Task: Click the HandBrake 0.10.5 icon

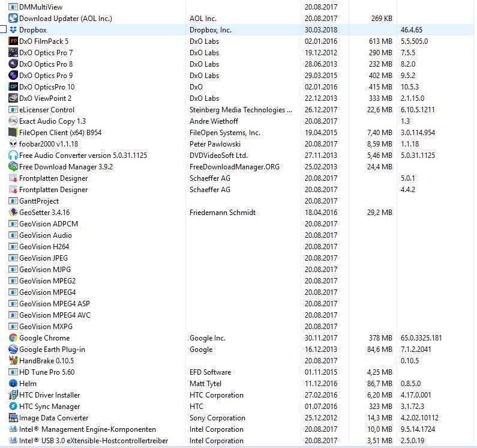Action: coord(13,360)
